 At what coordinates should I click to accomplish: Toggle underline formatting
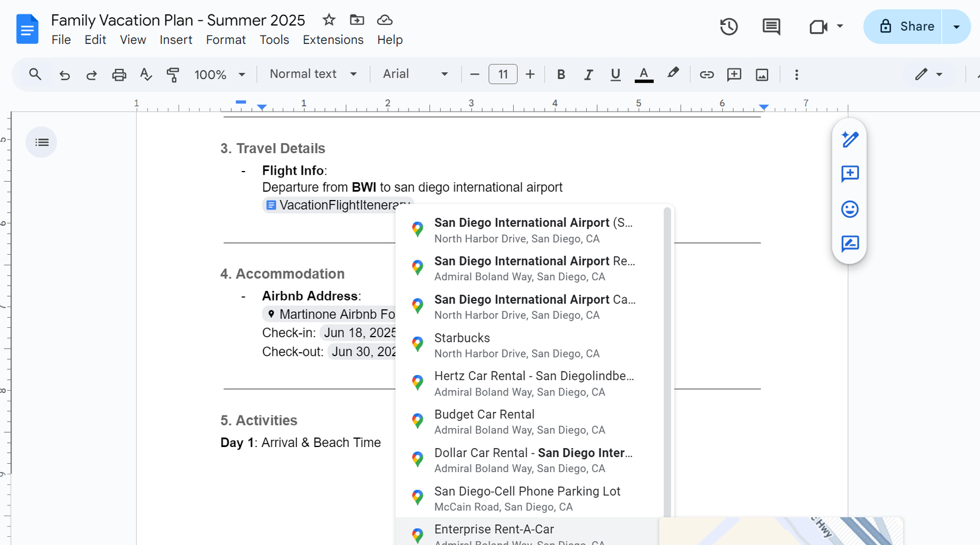[x=615, y=74]
